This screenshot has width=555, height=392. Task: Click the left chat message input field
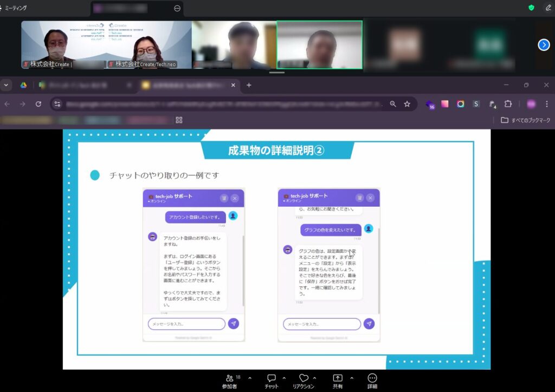pos(186,324)
